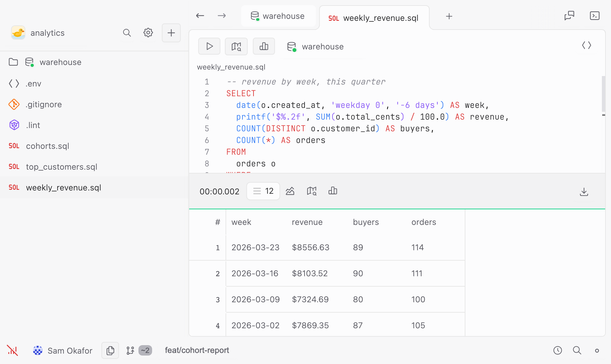The image size is (611, 364).
Task: Click the editor vertical scrollbar
Action: [604, 94]
